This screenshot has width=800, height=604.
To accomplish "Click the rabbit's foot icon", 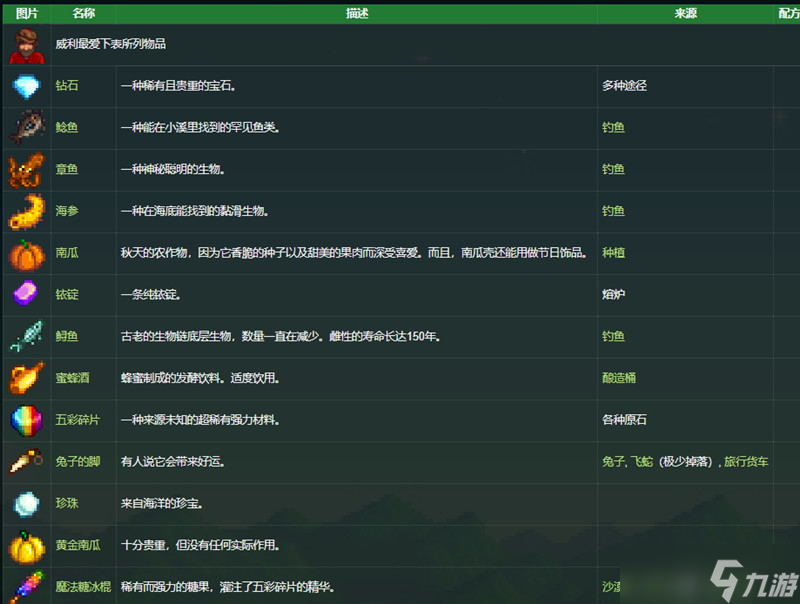I will [27, 461].
